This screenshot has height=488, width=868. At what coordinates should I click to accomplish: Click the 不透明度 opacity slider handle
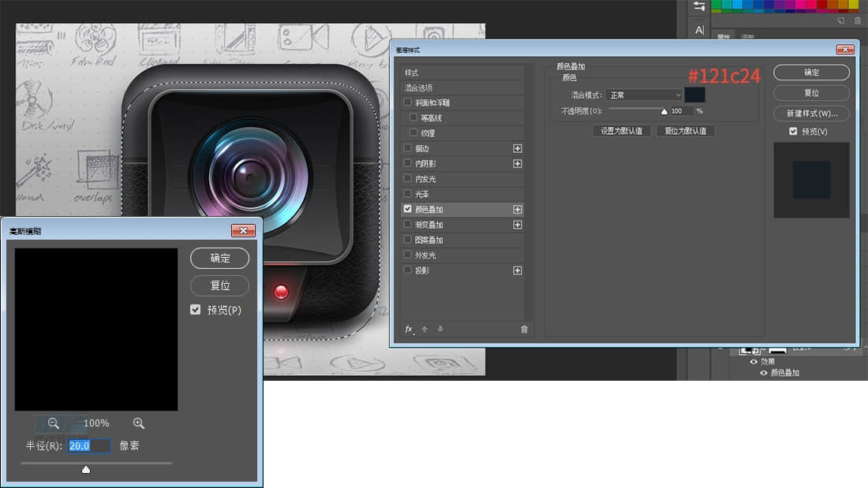pyautogui.click(x=664, y=111)
